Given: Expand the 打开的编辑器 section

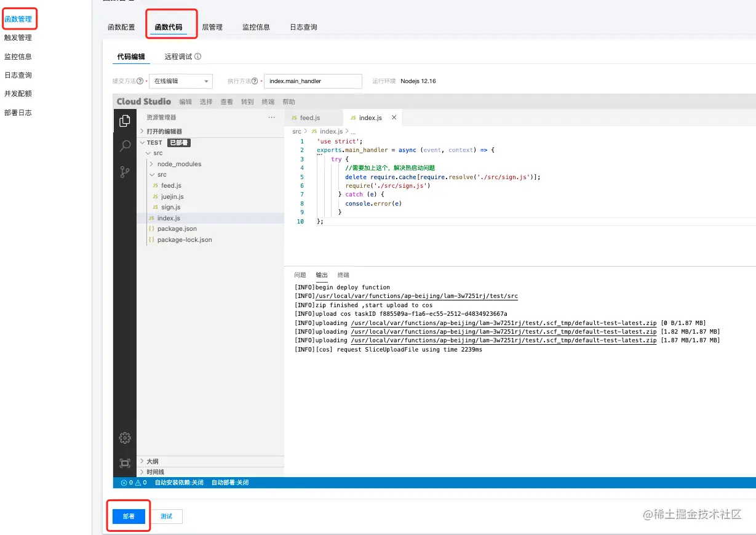Looking at the screenshot, I should 210,131.
